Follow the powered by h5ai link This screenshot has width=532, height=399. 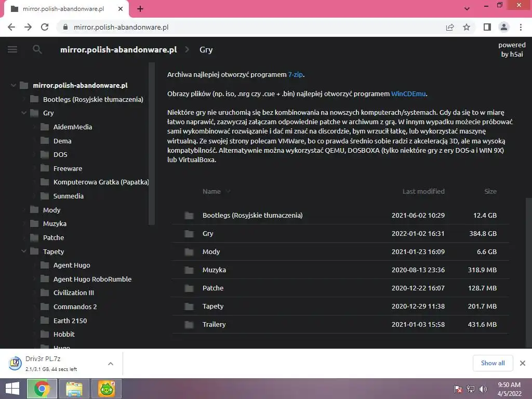click(x=512, y=49)
